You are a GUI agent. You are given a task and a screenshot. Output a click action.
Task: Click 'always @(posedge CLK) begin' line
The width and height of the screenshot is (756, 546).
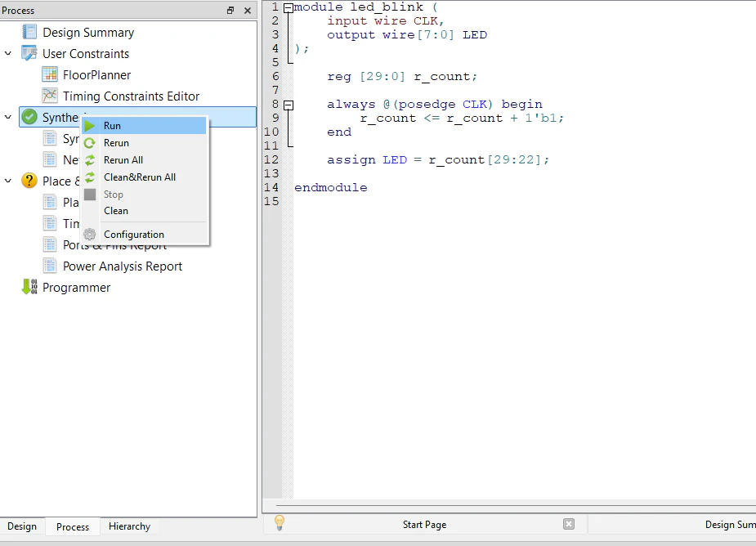click(x=435, y=104)
